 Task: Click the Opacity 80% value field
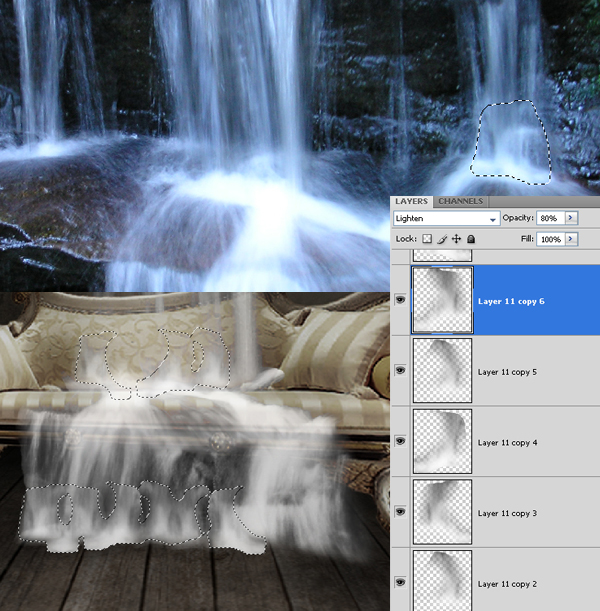(x=549, y=218)
